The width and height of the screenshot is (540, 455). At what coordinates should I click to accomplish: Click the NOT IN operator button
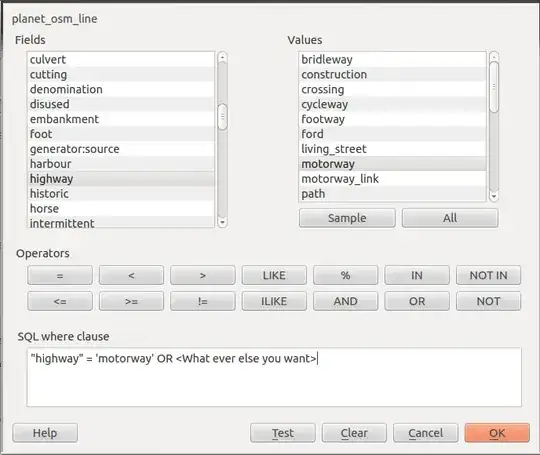pos(488,275)
